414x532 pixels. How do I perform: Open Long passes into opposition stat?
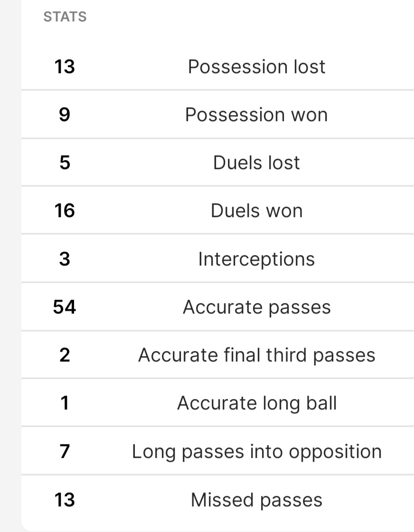click(217, 451)
